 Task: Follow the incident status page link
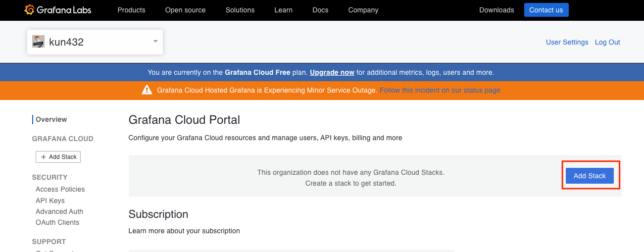click(440, 90)
